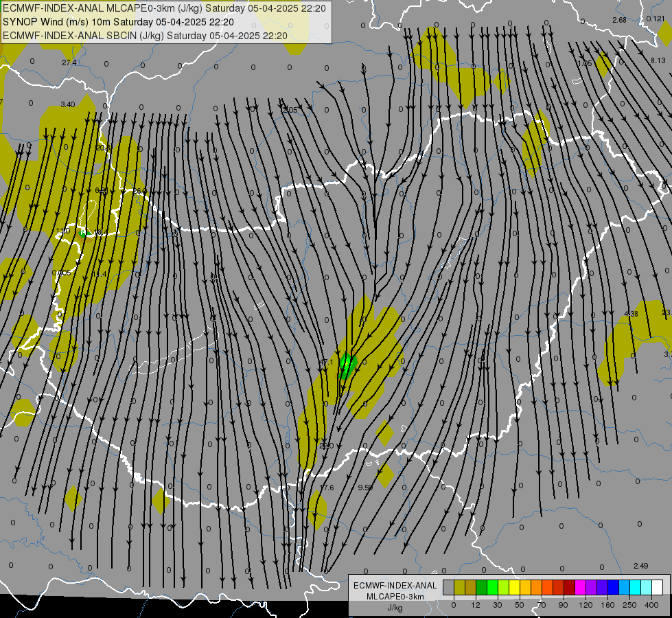Click the map value 22.0
The width and height of the screenshot is (672, 618).
[x=326, y=446]
